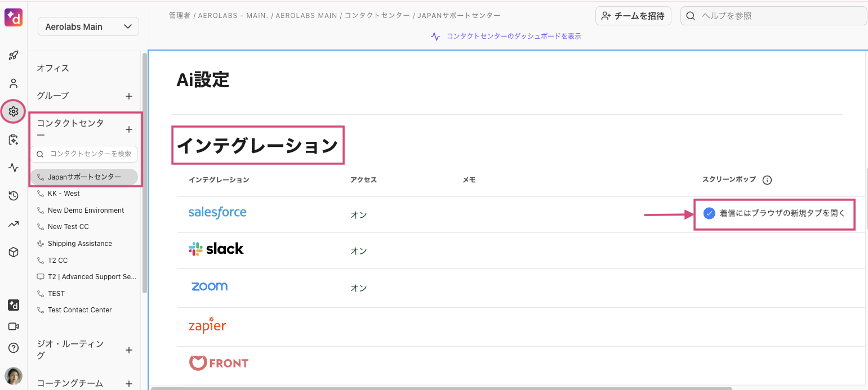Click the スクリーンポップ column header
The image size is (868, 390).
click(729, 180)
